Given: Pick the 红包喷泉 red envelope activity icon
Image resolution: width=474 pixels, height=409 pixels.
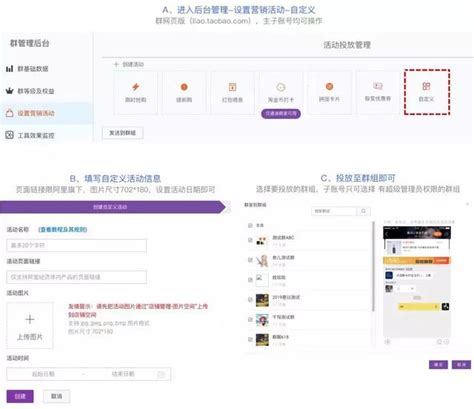Looking at the screenshot, I should (232, 87).
